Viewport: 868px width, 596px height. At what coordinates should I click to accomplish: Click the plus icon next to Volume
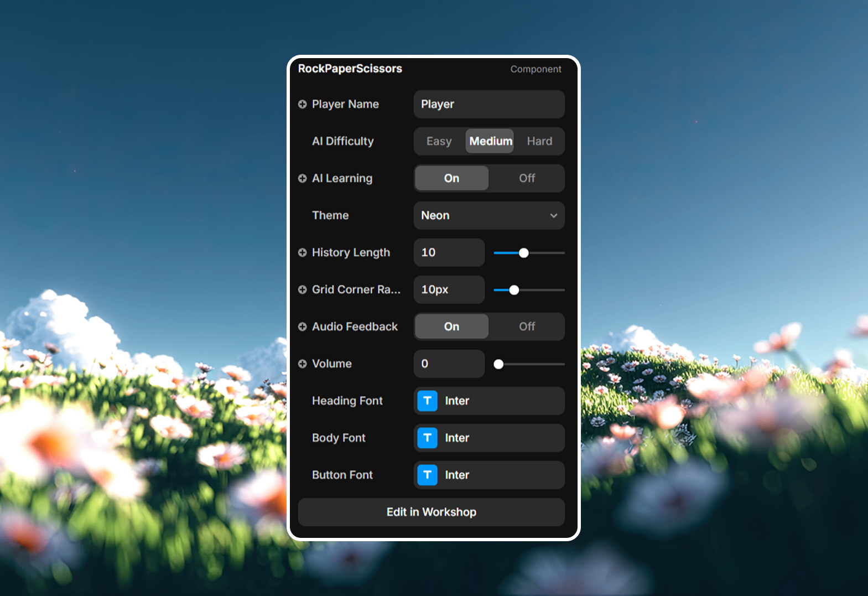point(302,364)
